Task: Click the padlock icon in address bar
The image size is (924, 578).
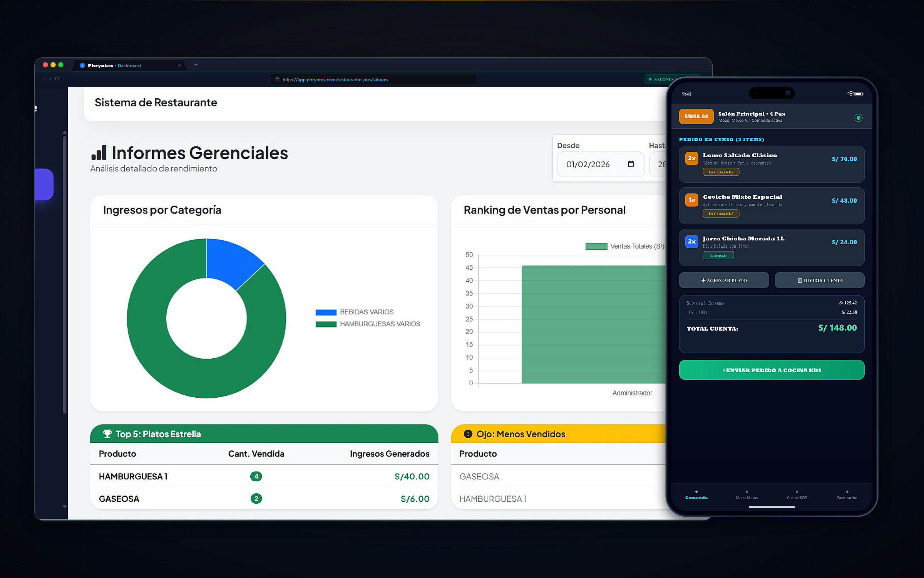Action: coord(277,79)
